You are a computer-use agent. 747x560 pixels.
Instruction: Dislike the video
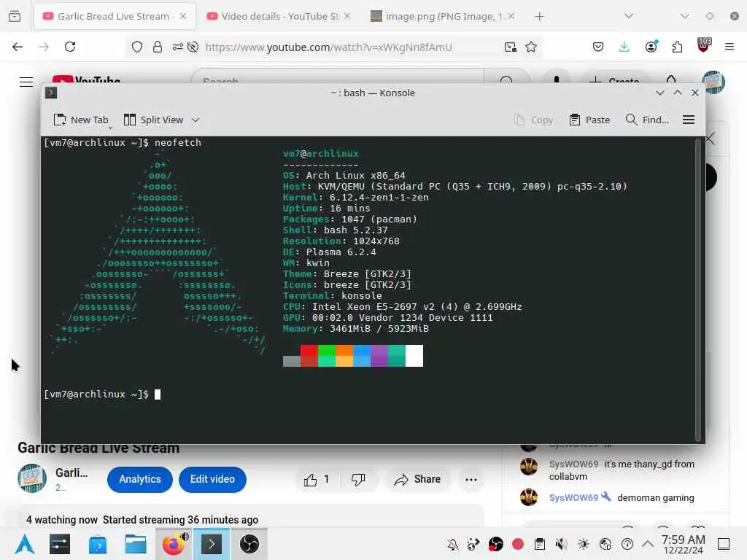pyautogui.click(x=358, y=480)
